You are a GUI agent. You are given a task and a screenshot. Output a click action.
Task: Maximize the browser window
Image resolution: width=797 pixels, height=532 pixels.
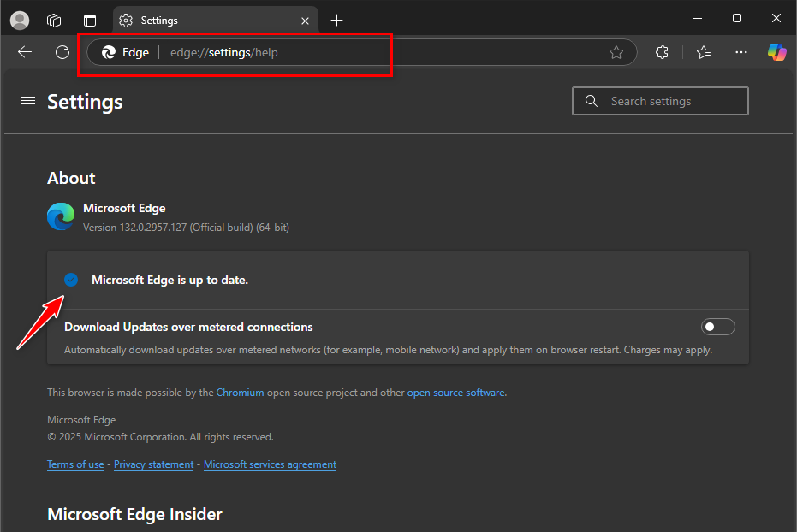737,18
